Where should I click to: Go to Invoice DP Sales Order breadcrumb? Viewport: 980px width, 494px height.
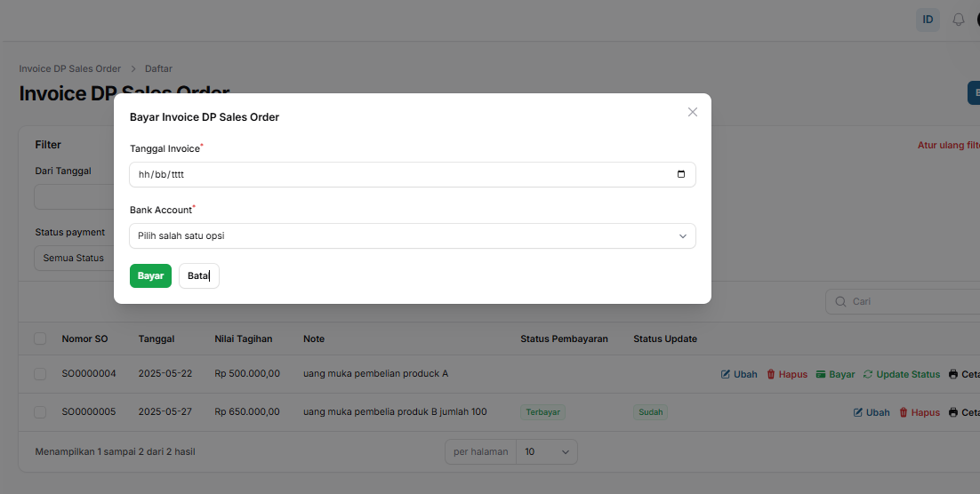coord(70,68)
